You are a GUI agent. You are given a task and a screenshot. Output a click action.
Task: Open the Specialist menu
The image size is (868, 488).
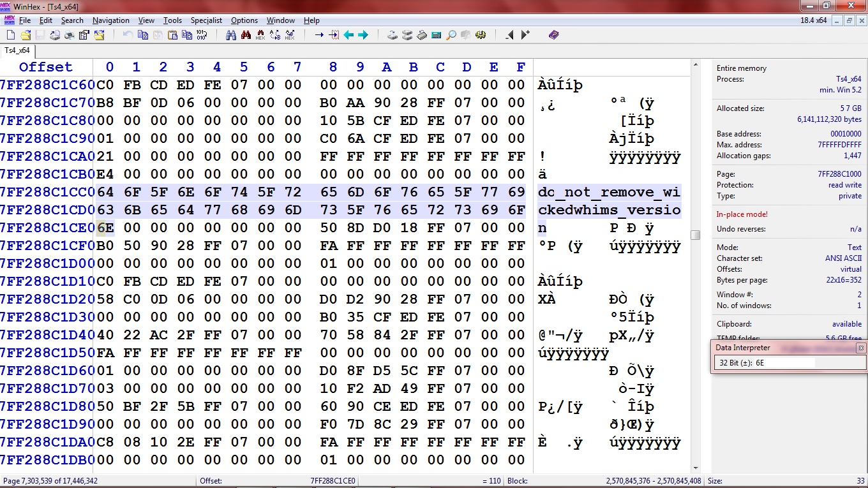click(206, 20)
